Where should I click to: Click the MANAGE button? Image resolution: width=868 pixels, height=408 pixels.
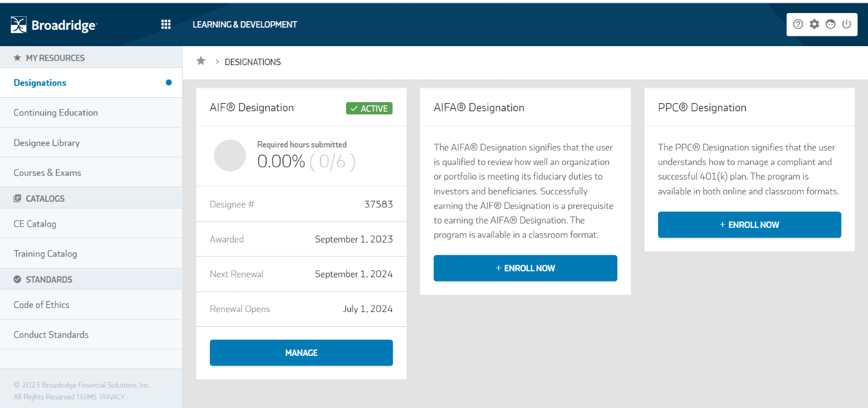coord(301,353)
